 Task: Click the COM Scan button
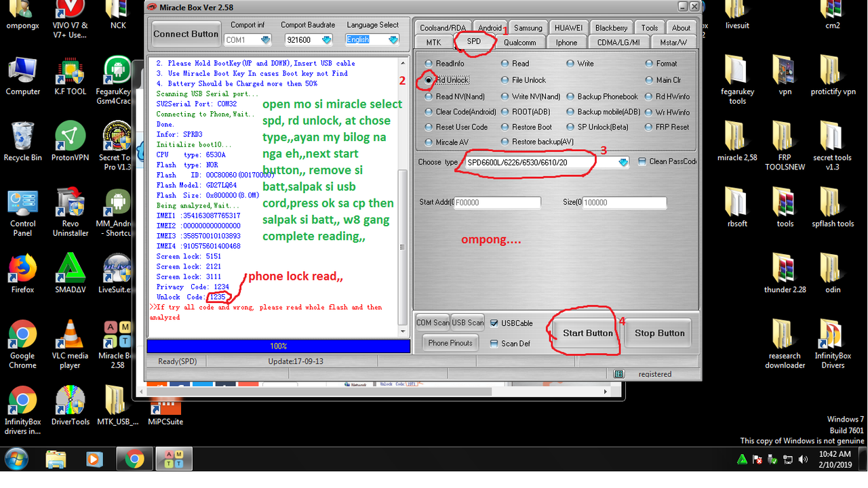pyautogui.click(x=433, y=323)
